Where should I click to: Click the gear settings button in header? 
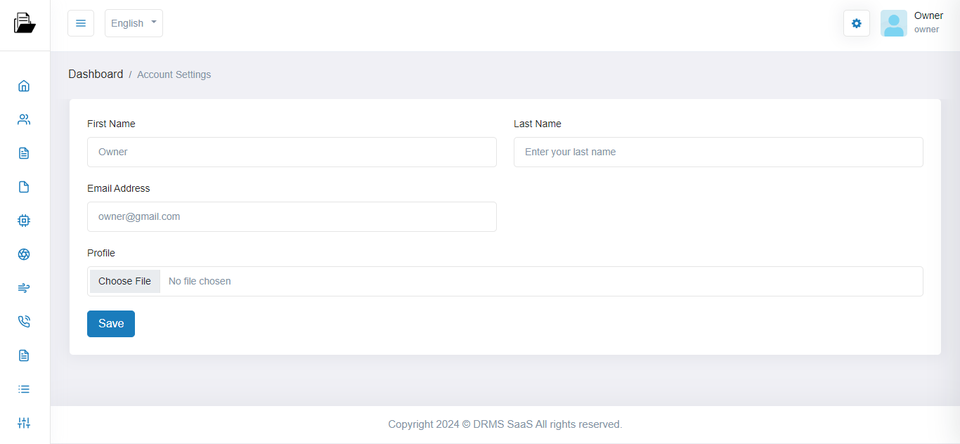(x=856, y=23)
